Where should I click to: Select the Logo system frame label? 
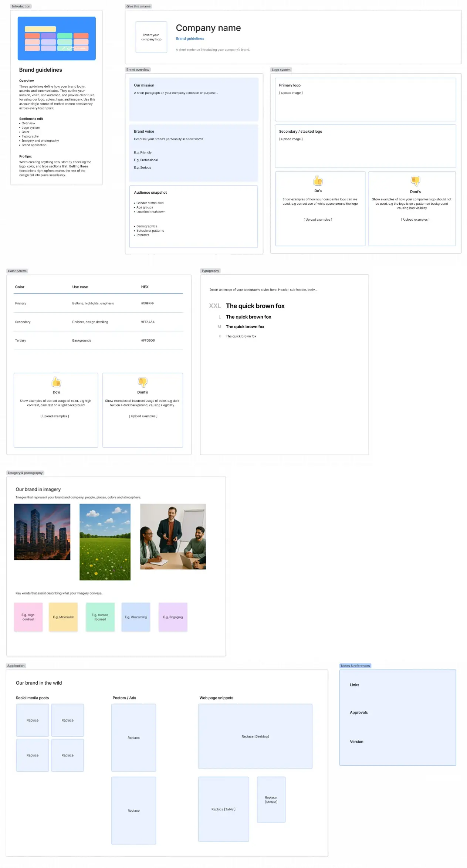pyautogui.click(x=281, y=69)
